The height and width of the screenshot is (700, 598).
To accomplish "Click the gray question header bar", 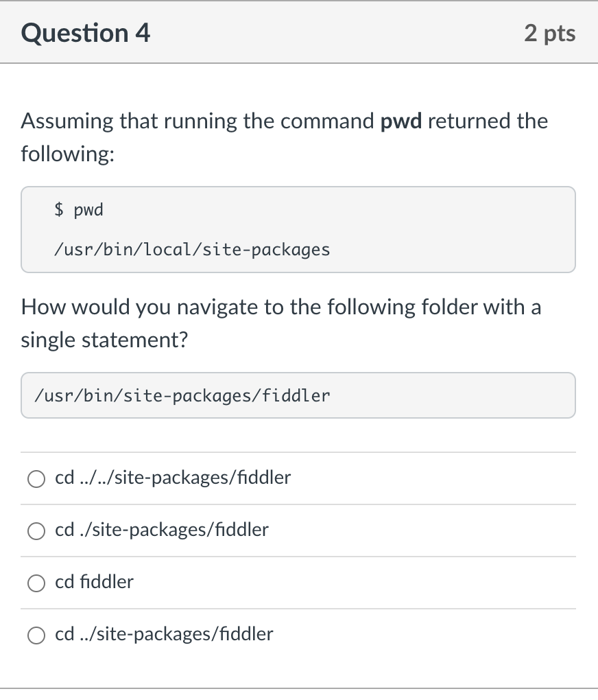I will coord(298,32).
